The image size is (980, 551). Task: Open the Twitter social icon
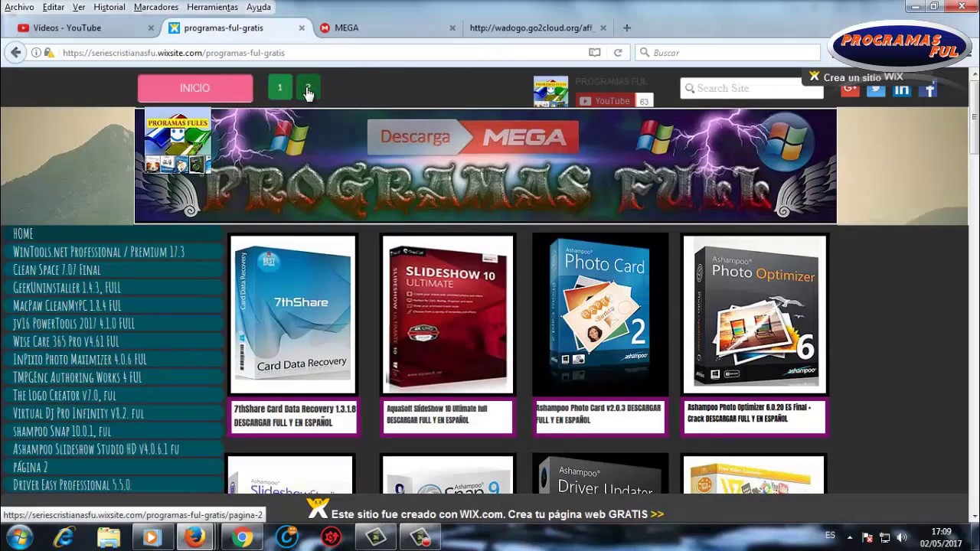pyautogui.click(x=876, y=90)
